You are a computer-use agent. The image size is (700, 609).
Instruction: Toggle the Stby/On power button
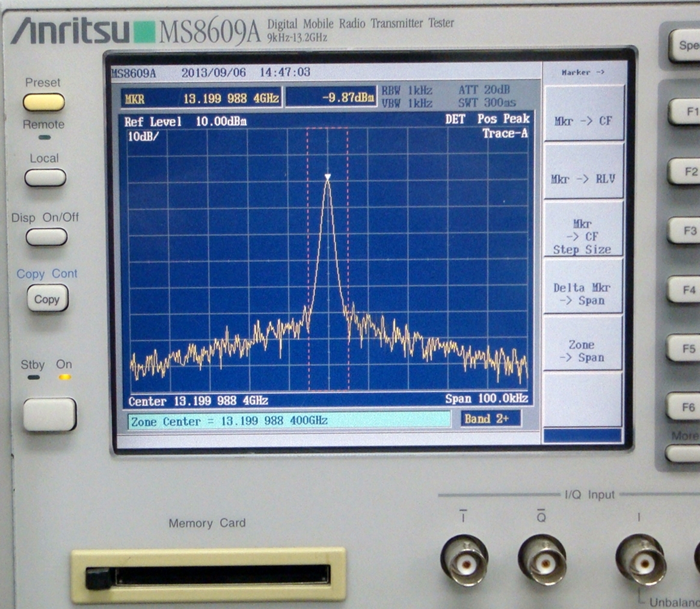pos(49,415)
